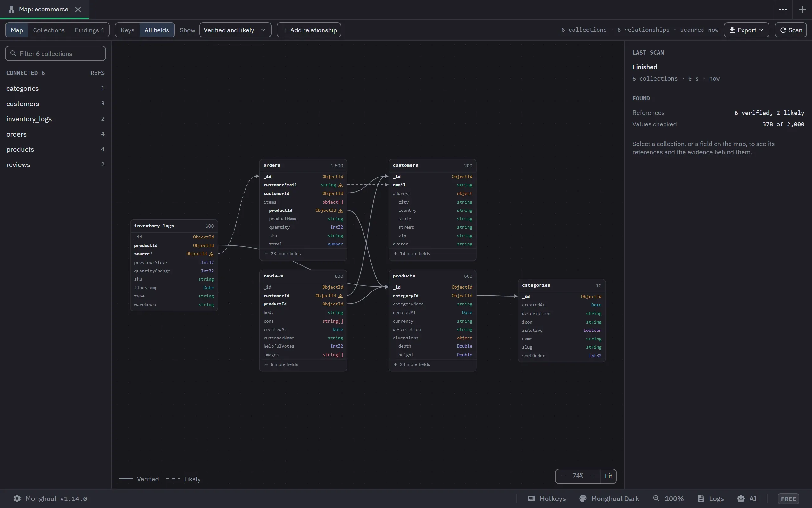Click the categoryId field in products
This screenshot has height=508, width=812.
pyautogui.click(x=432, y=296)
